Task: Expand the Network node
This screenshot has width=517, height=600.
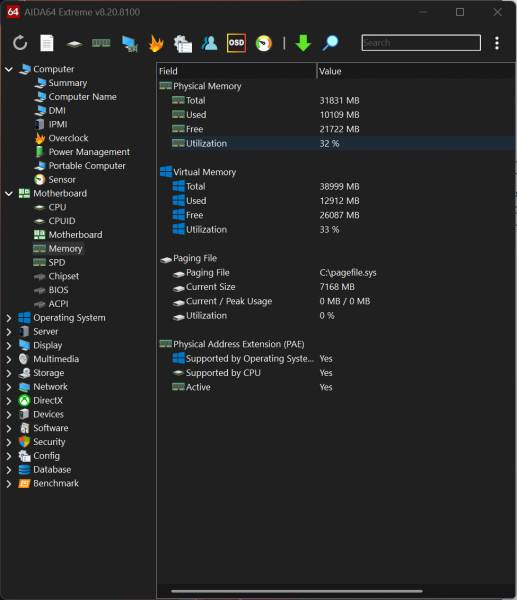Action: [x=9, y=387]
